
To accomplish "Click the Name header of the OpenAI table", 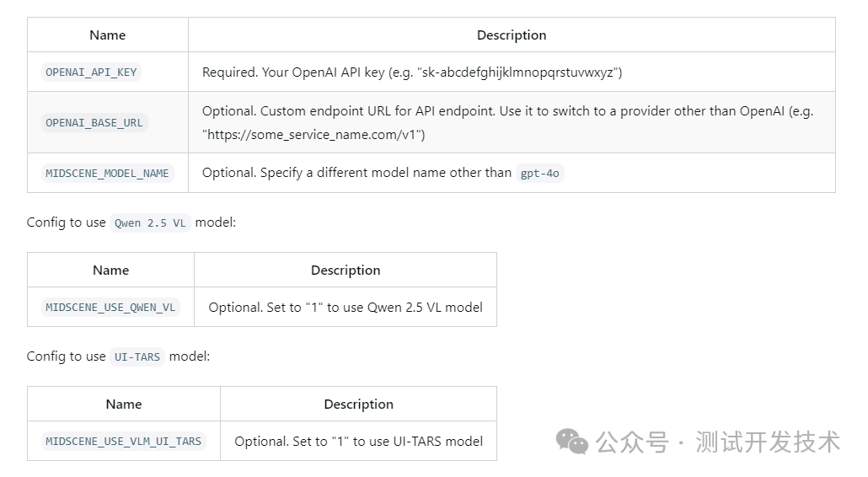I will [x=108, y=35].
